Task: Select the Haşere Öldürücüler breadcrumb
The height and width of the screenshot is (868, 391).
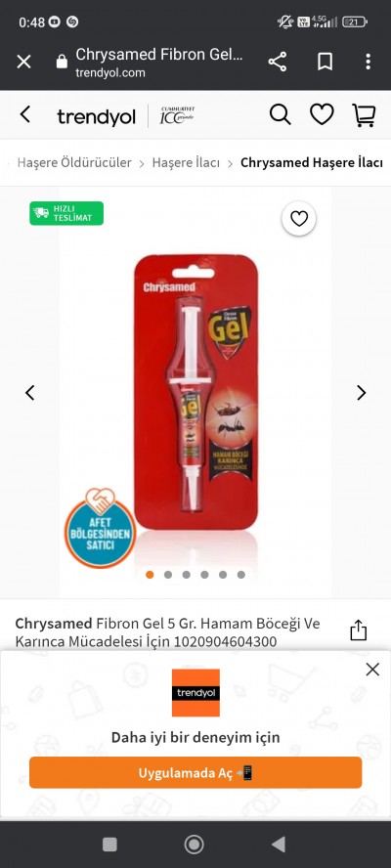Action: click(74, 162)
